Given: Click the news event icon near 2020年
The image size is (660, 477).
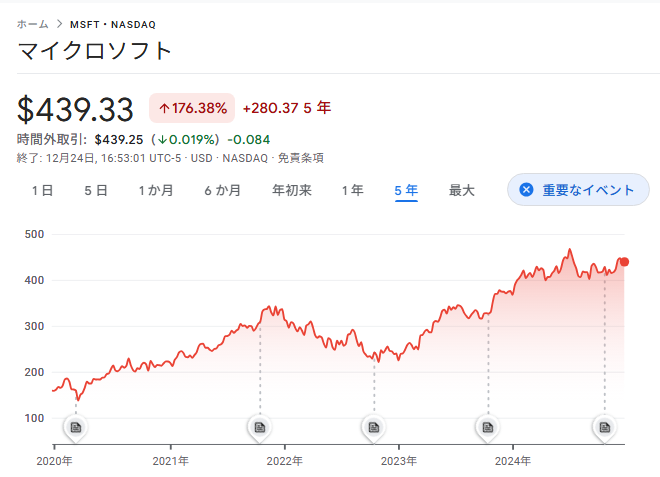Looking at the screenshot, I should pyautogui.click(x=74, y=428).
